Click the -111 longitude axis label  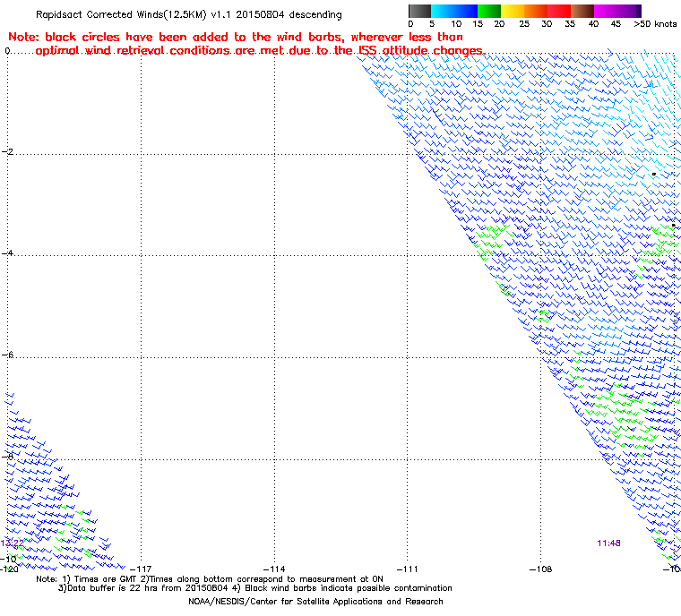click(407, 569)
